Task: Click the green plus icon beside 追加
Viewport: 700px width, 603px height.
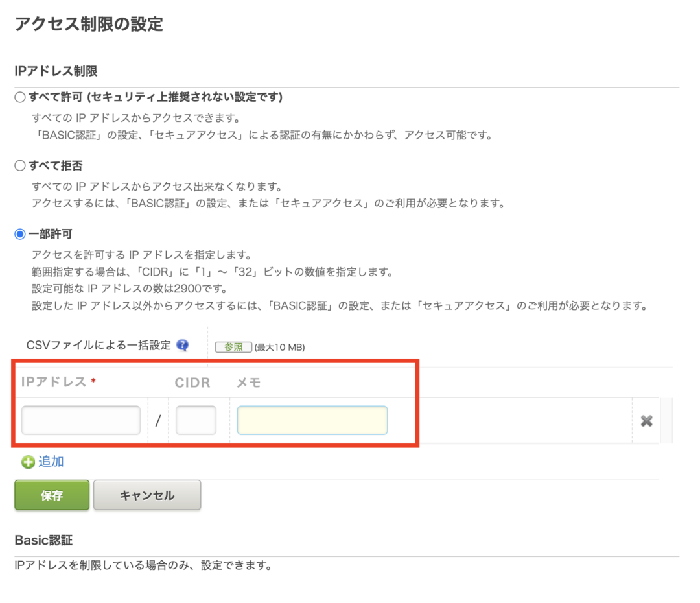Action: 28,462
